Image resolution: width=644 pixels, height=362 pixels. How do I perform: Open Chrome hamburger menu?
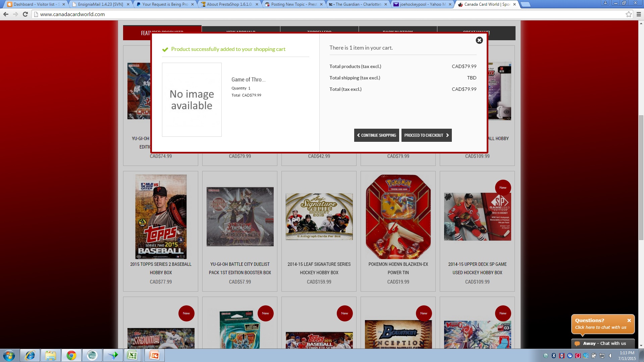click(x=638, y=14)
